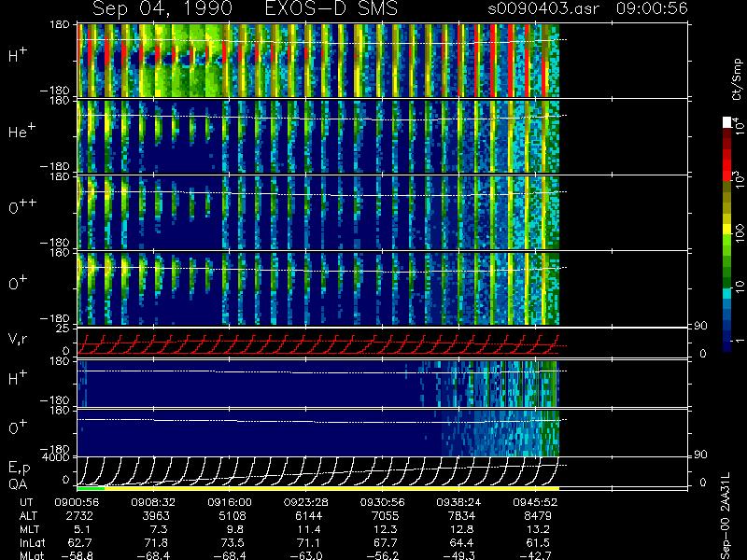Image resolution: width=747 pixels, height=560 pixels.
Task: Select UT time '0938:24'
Action: (x=458, y=502)
